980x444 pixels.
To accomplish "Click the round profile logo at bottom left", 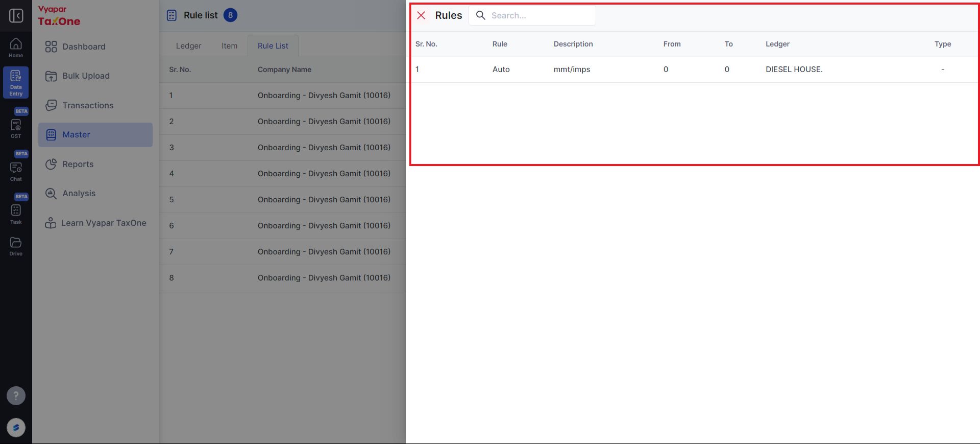I will point(16,428).
